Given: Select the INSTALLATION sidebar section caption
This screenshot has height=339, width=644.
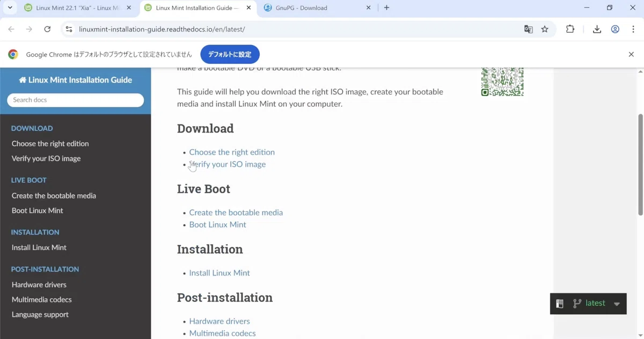Looking at the screenshot, I should (35, 232).
